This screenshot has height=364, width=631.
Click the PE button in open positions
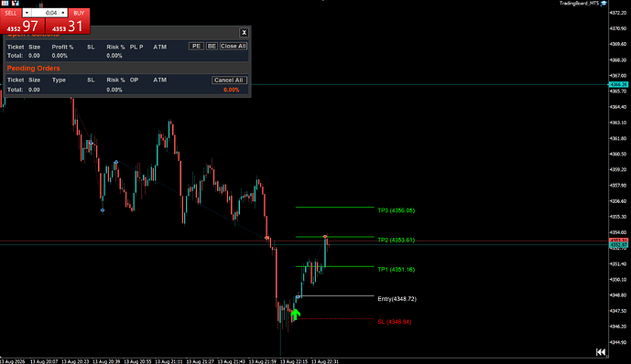click(196, 47)
